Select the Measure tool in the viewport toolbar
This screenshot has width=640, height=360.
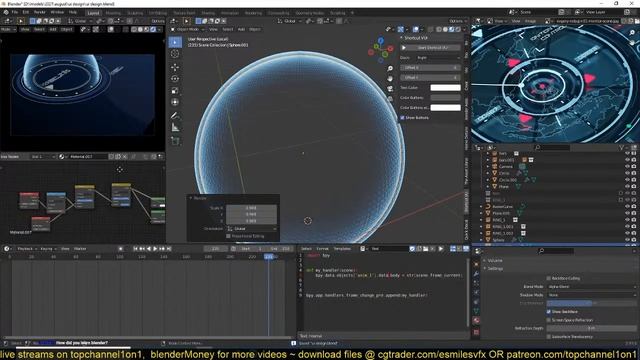pyautogui.click(x=175, y=128)
